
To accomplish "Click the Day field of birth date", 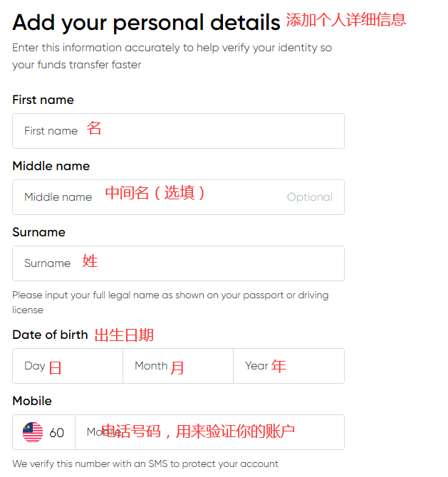I will pyautogui.click(x=68, y=366).
